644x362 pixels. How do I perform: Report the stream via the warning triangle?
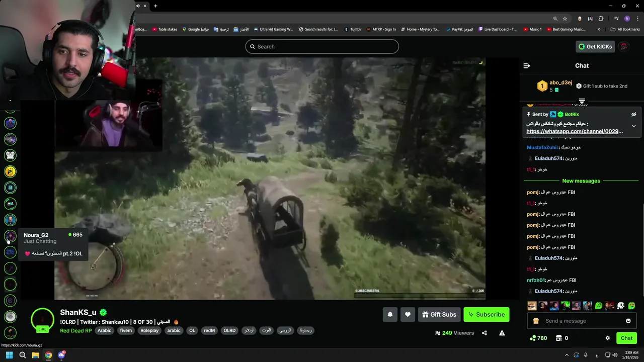[x=502, y=333]
